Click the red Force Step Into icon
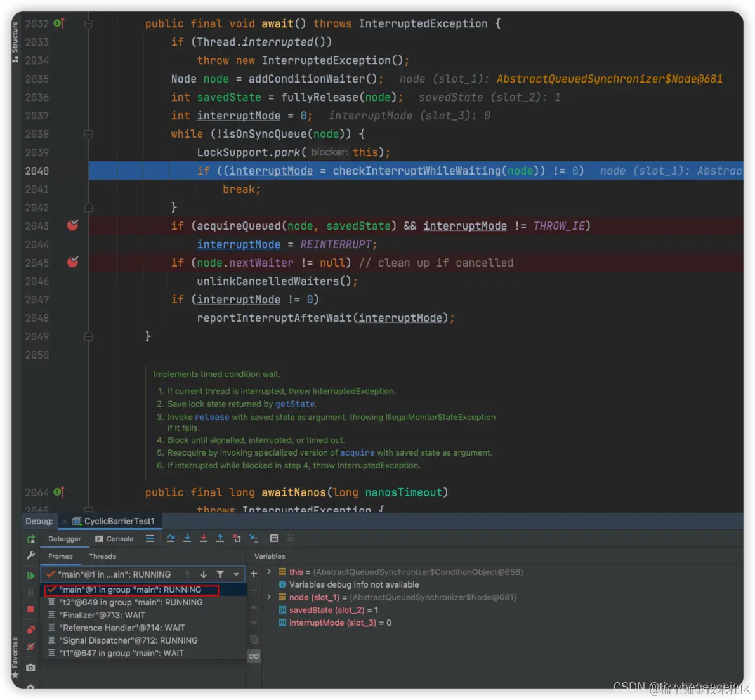The height and width of the screenshot is (700, 755). (204, 539)
